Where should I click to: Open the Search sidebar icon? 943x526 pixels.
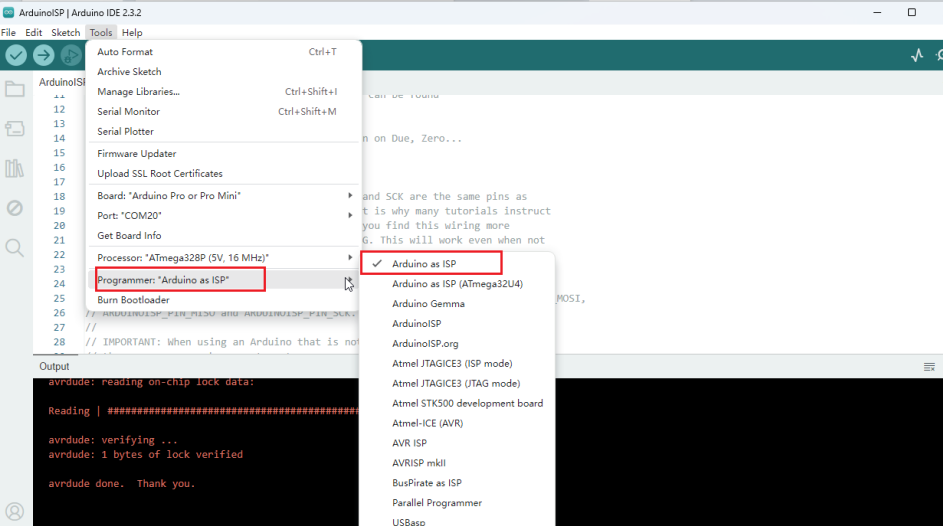pos(15,247)
